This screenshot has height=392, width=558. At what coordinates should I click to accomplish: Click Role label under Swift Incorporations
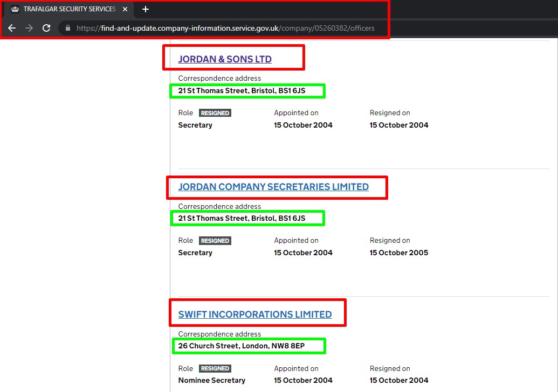(x=185, y=368)
